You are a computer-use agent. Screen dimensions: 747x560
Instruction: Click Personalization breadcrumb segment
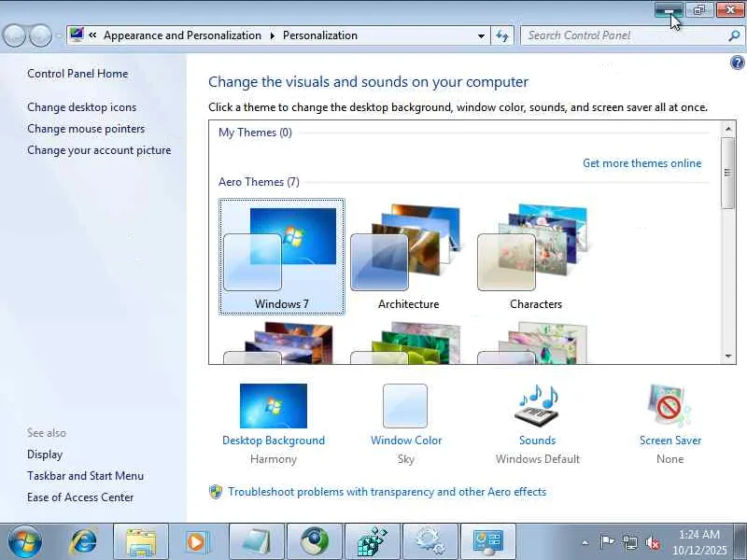(x=320, y=35)
